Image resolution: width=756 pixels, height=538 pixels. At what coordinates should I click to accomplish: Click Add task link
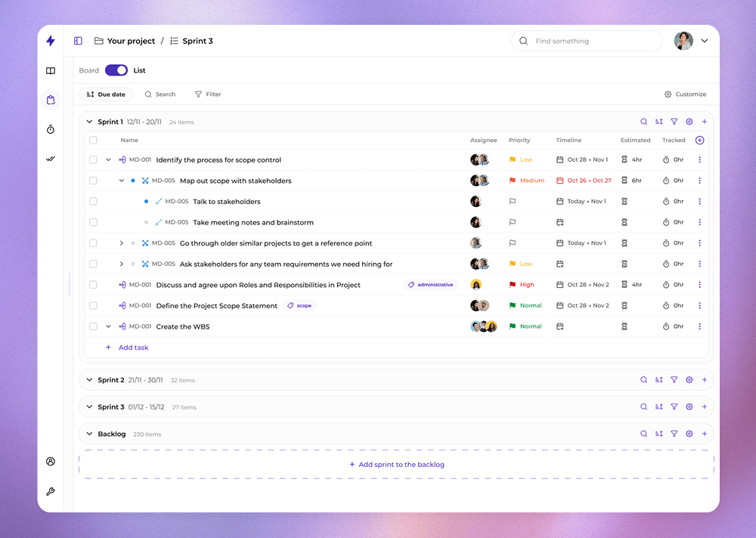click(127, 348)
